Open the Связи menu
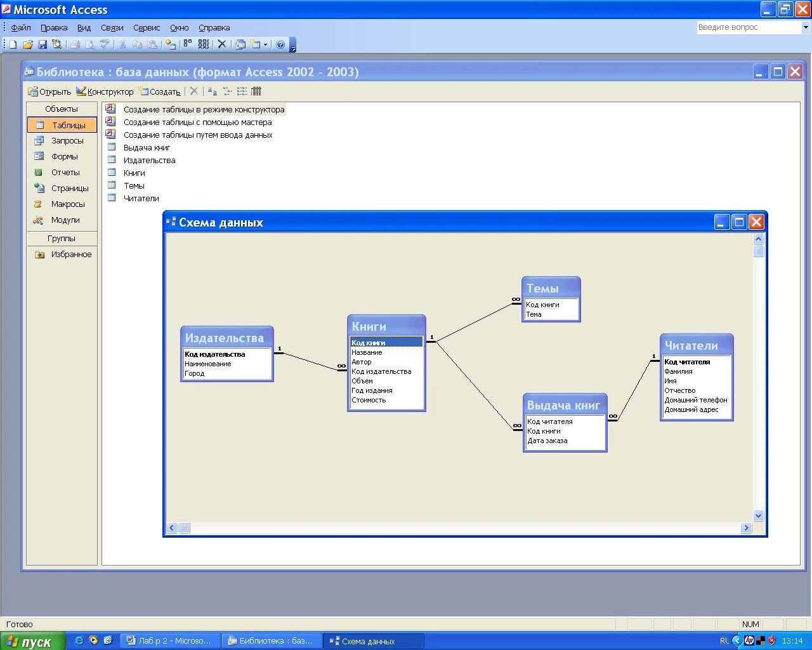Viewport: 812px width, 650px height. pos(112,28)
